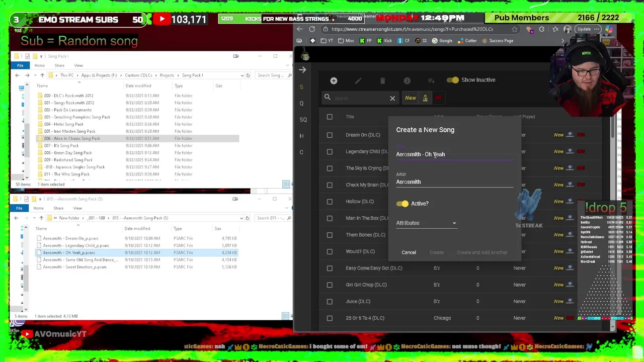Open the Share tab in Aerosmith Song Pack window
The image size is (644, 362).
coord(58,208)
